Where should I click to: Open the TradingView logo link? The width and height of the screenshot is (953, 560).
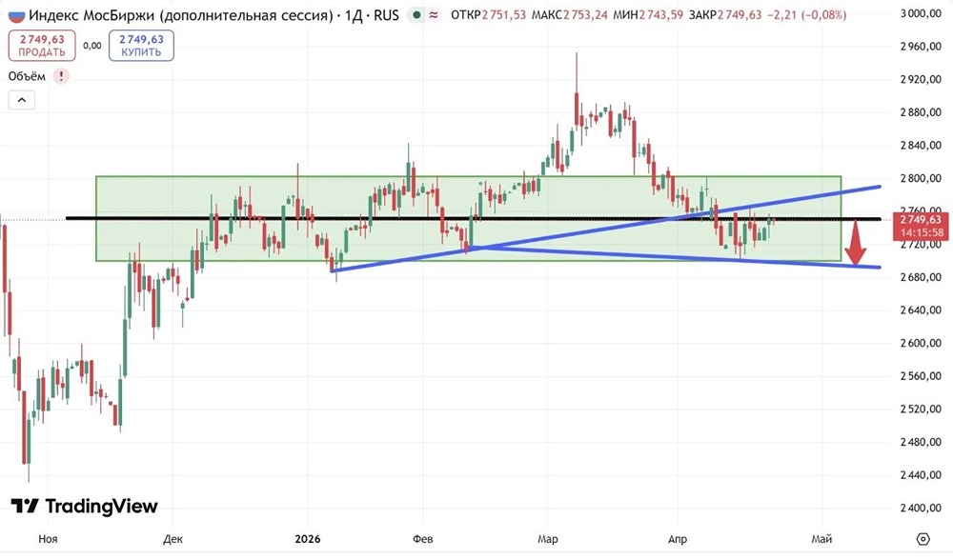tap(84, 506)
